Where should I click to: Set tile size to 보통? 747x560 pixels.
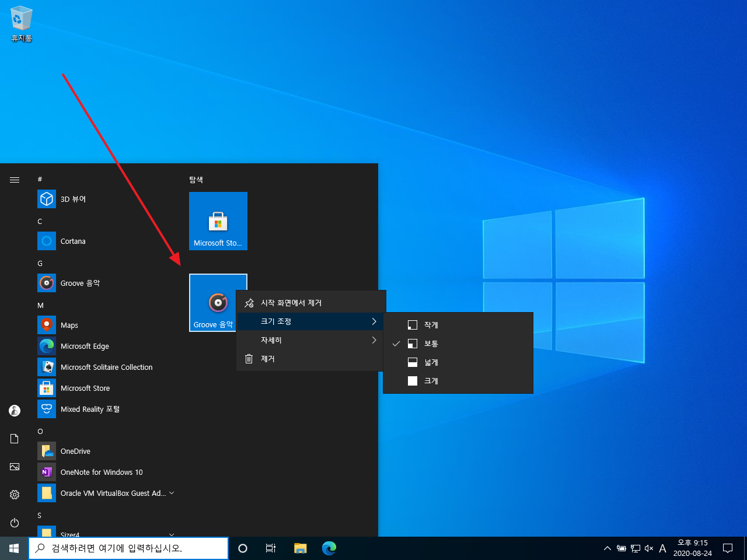pyautogui.click(x=458, y=344)
